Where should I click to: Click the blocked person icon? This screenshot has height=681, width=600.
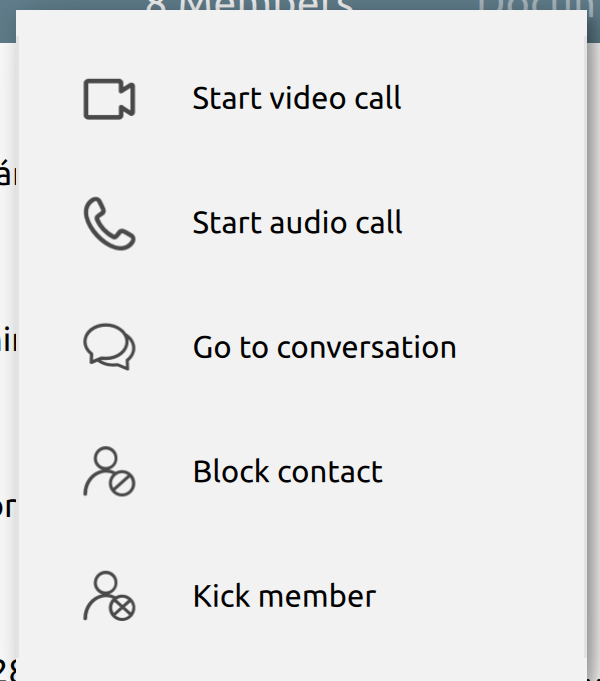click(x=109, y=471)
